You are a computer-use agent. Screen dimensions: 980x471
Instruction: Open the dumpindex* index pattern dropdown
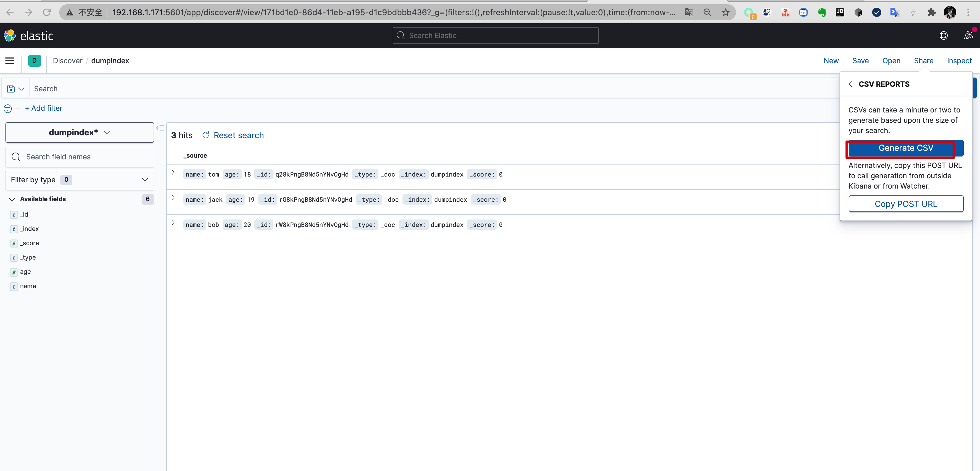[80, 132]
